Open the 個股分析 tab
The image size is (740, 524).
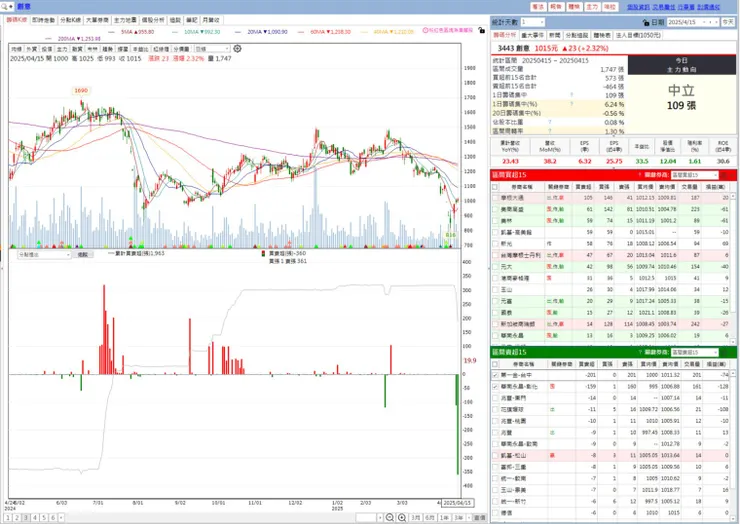point(153,20)
